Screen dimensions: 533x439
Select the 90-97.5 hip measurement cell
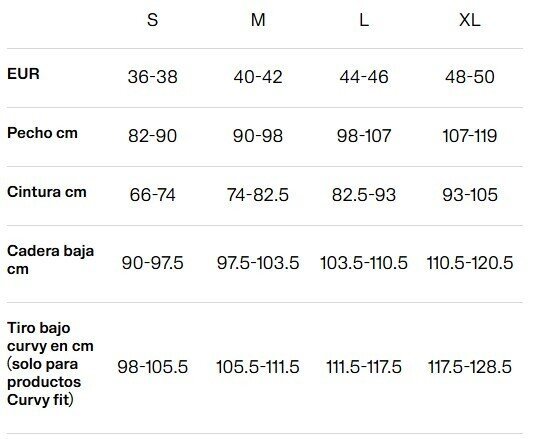coord(152,263)
